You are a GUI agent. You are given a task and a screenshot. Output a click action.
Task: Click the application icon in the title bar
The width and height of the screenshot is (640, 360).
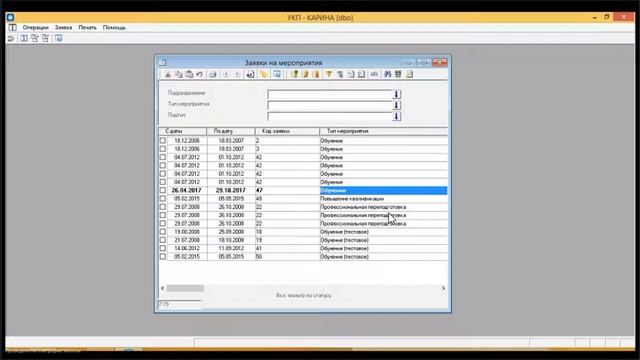10,17
